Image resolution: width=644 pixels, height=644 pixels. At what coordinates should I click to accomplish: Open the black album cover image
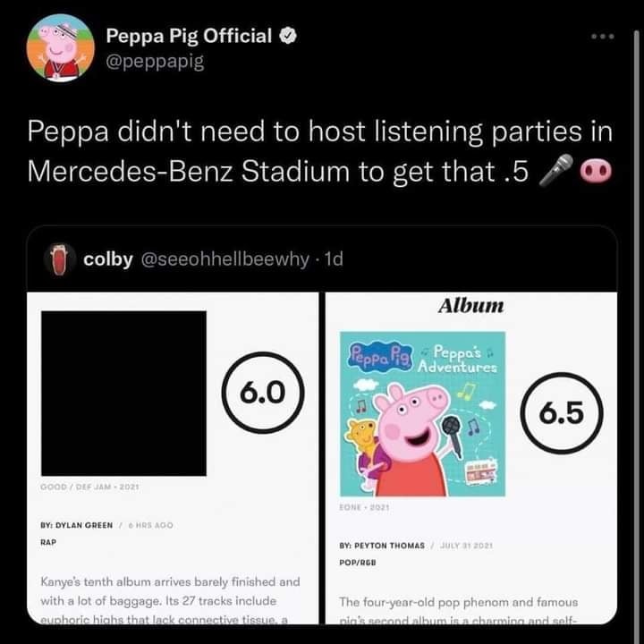(123, 394)
